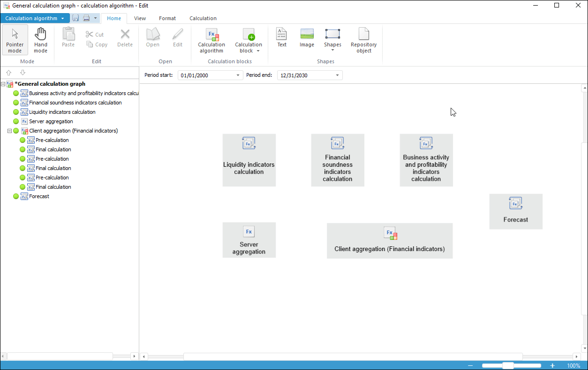Toggle green status circle for Server aggregation
588x370 pixels.
click(16, 121)
